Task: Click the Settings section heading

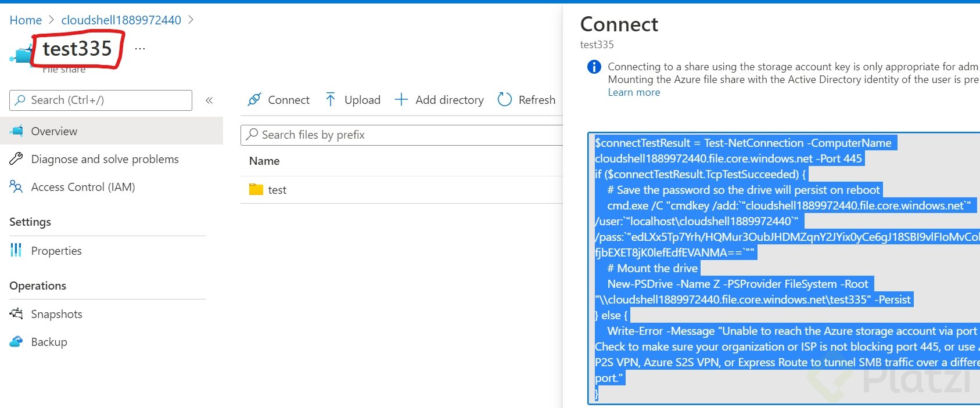Action: click(30, 222)
